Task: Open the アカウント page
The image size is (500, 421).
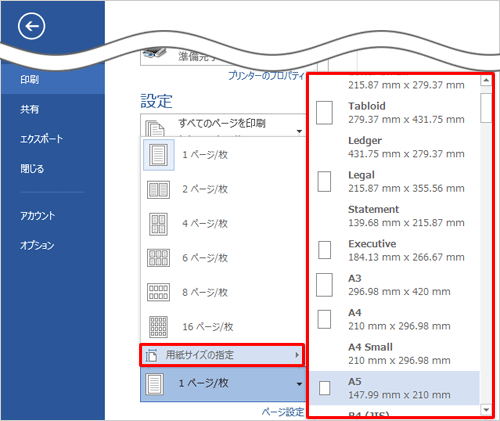Action: point(37,216)
